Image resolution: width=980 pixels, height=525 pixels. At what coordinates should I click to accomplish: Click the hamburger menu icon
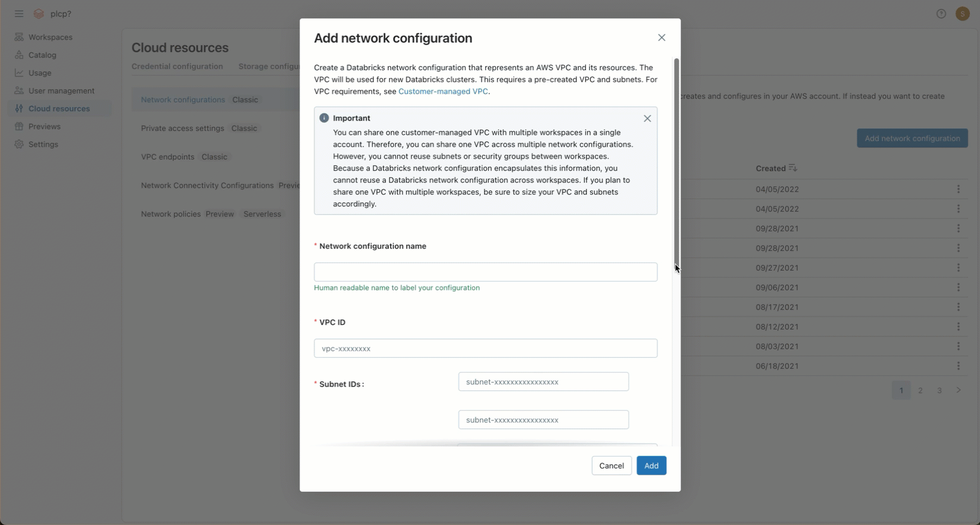click(19, 14)
